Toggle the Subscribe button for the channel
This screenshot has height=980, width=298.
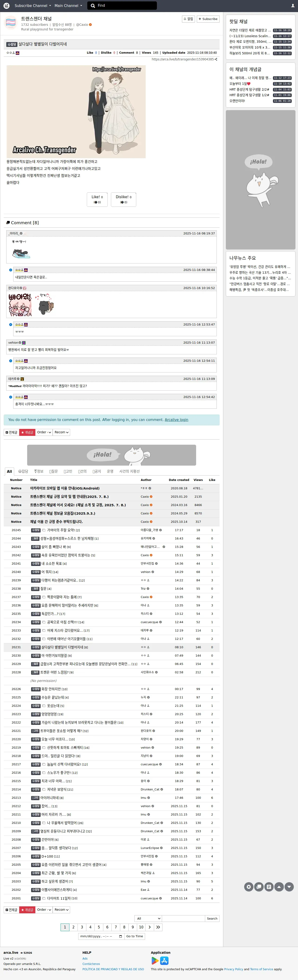click(x=208, y=19)
